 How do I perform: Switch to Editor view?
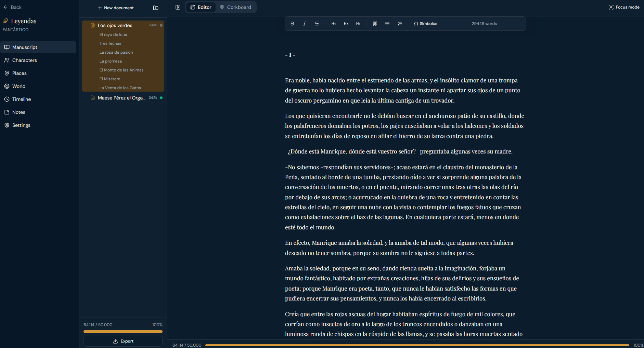[201, 7]
